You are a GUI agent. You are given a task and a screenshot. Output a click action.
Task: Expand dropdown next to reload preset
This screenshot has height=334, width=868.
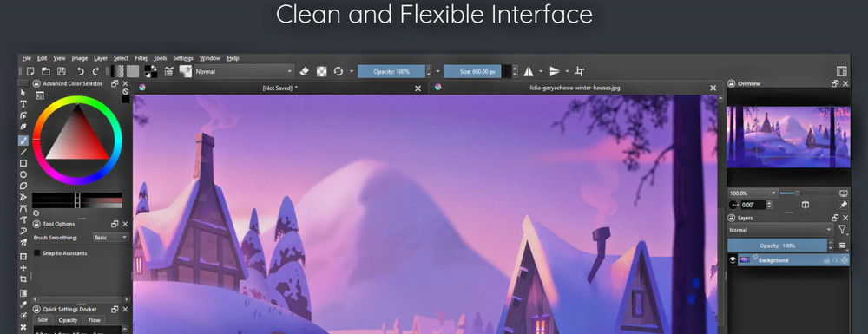(352, 71)
